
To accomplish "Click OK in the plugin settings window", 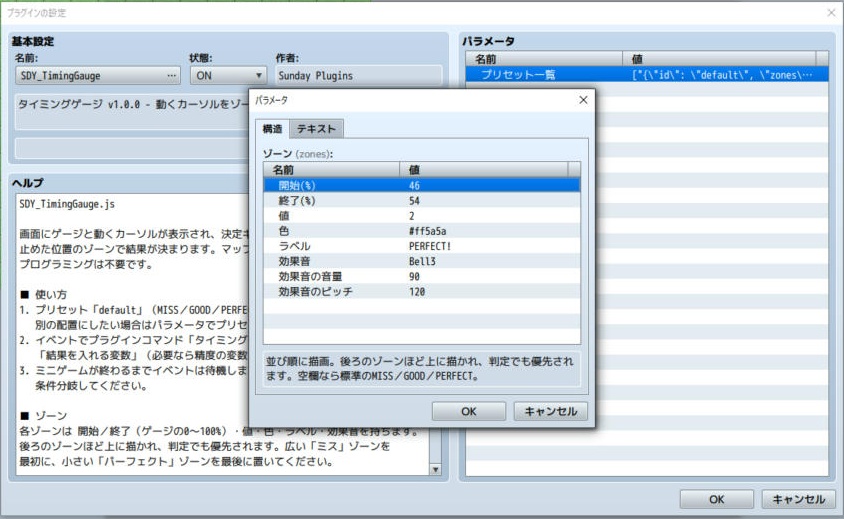I will pos(716,499).
